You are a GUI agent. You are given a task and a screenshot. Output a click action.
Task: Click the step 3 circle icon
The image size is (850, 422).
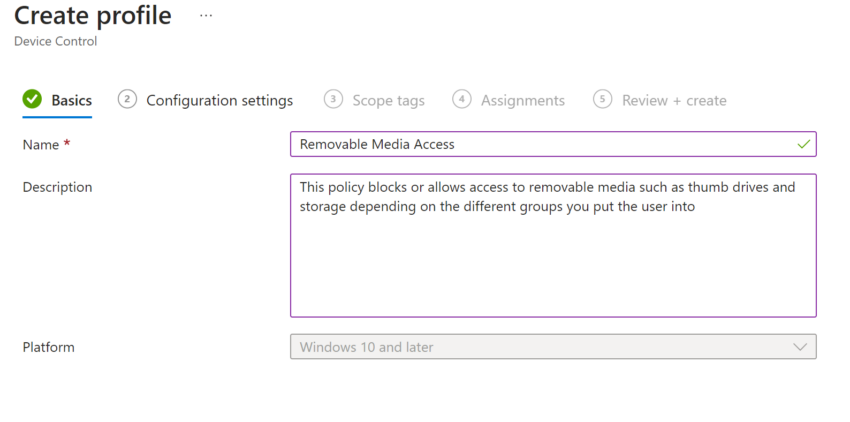[333, 99]
